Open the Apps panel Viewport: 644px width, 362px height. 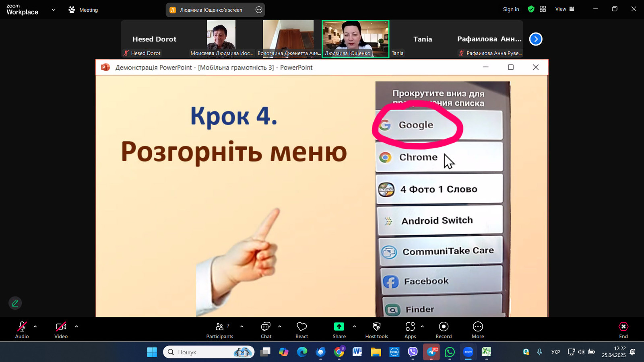pos(410,330)
